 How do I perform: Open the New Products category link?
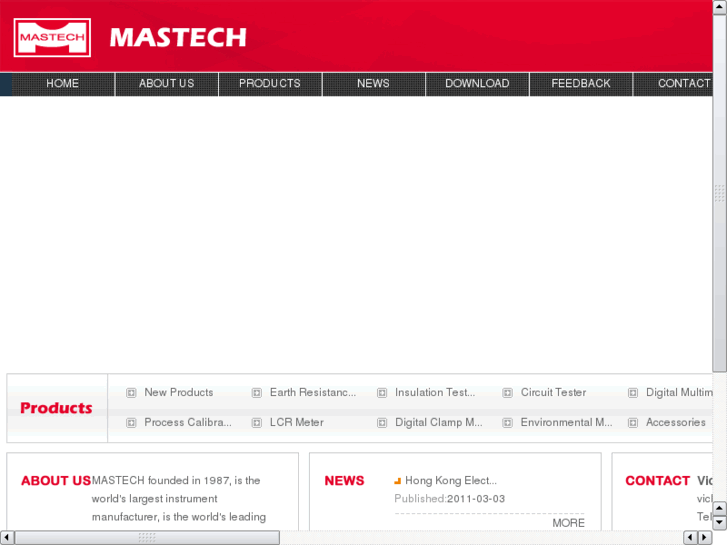[x=179, y=392]
